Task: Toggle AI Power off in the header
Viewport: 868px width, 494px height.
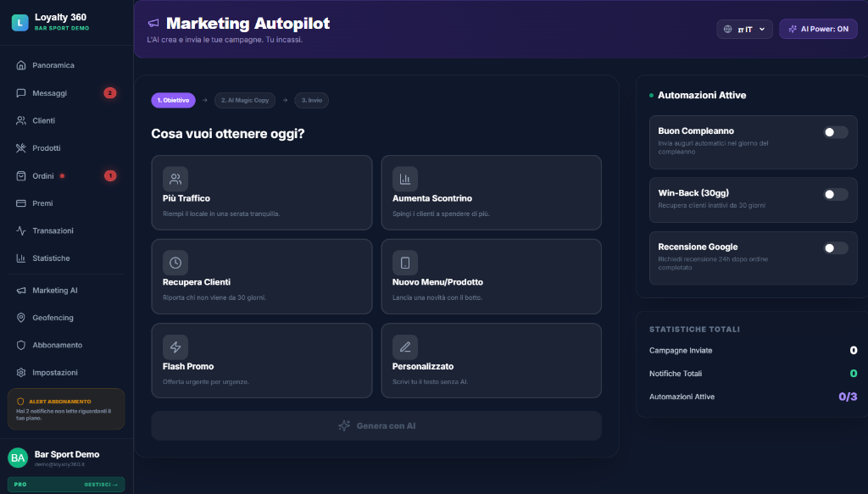Action: click(817, 28)
